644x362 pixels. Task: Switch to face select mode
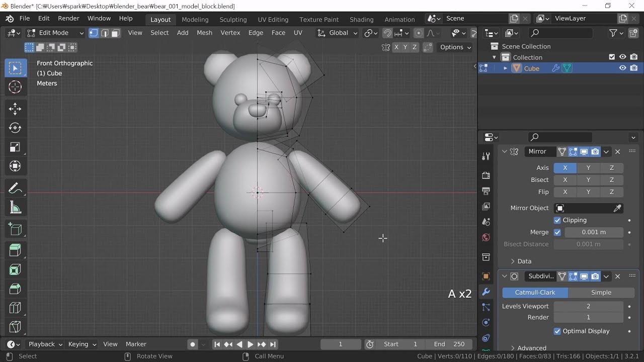point(115,33)
